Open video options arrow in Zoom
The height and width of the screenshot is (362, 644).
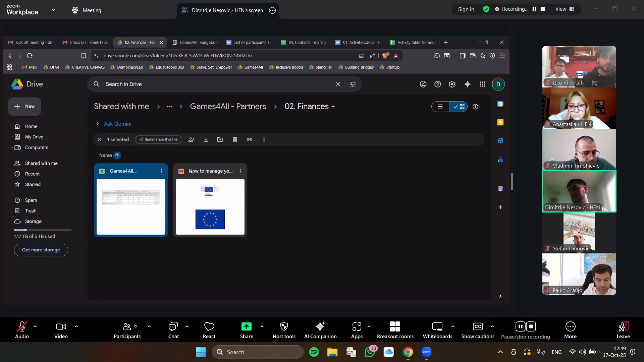click(76, 326)
